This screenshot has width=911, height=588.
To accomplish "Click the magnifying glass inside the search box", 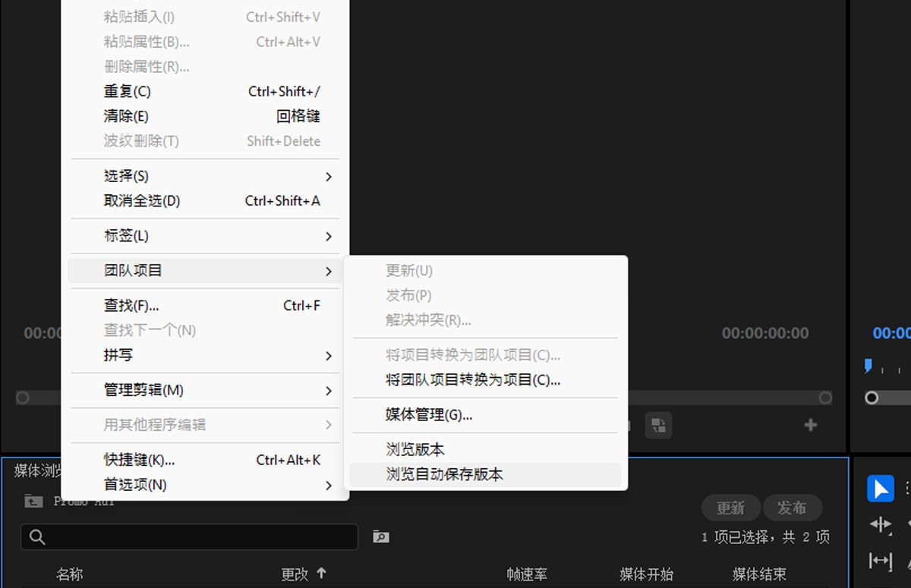I will tap(34, 536).
